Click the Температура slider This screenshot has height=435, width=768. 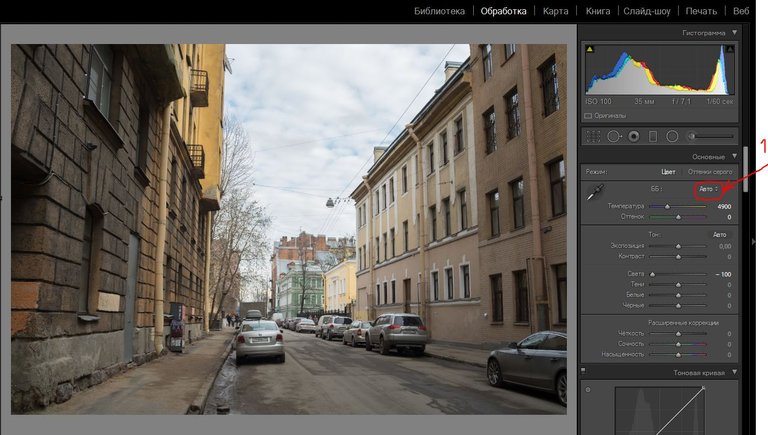pyautogui.click(x=678, y=207)
